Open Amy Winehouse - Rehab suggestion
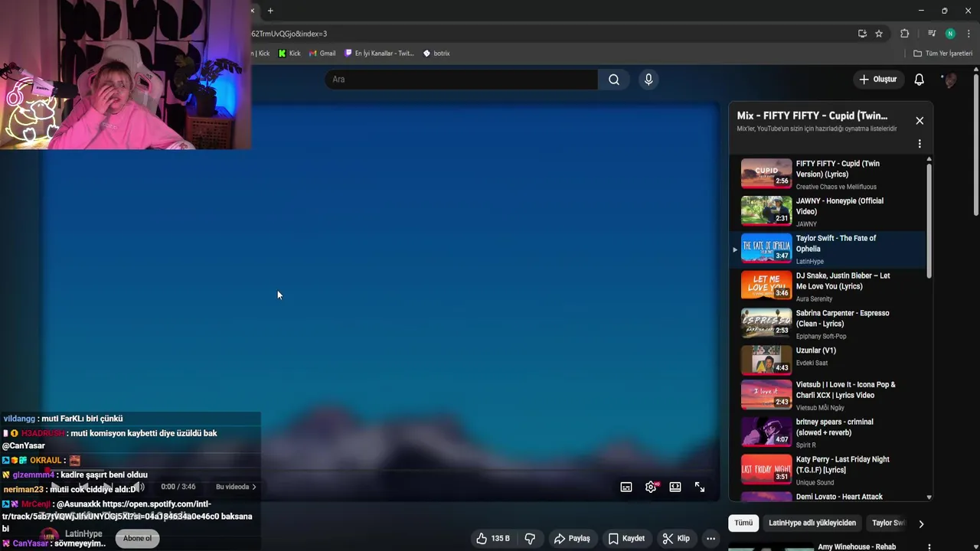This screenshot has width=980, height=551. (x=856, y=547)
